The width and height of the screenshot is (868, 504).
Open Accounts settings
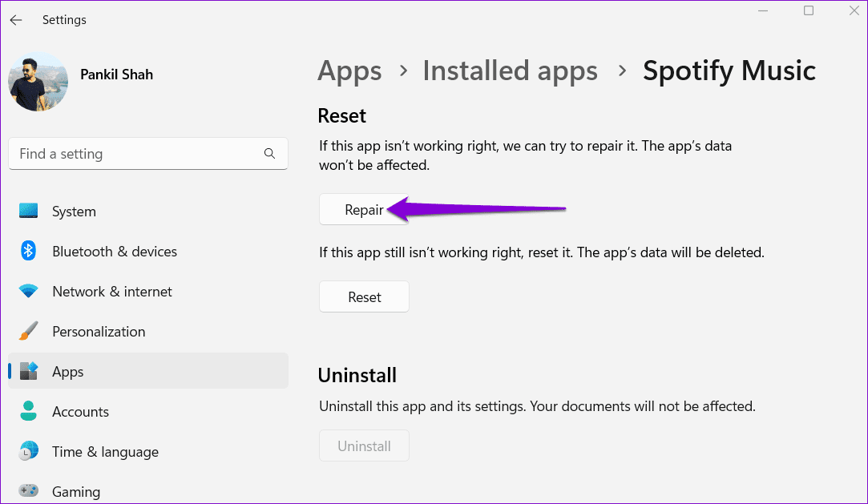(x=147, y=412)
